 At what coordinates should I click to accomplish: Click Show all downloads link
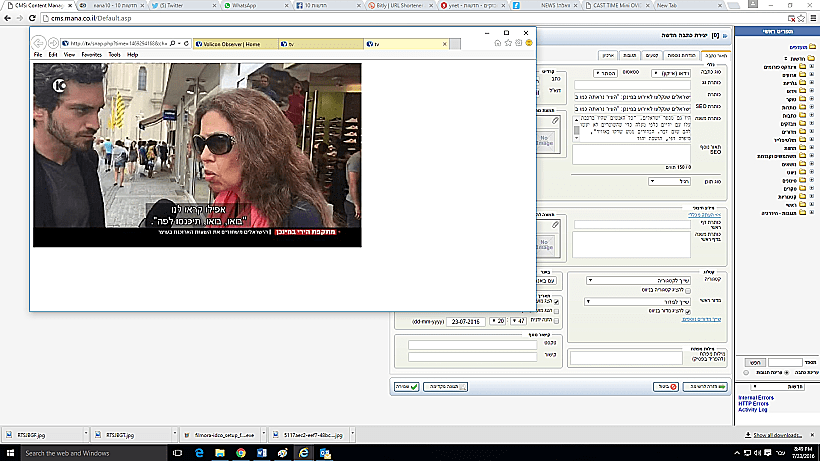(780, 435)
